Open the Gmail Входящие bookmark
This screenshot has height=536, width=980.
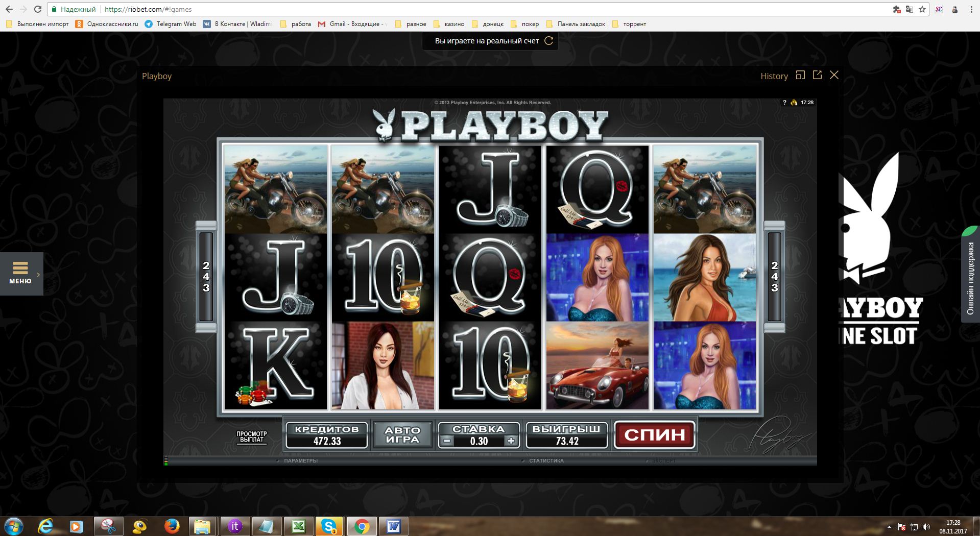[x=352, y=24]
